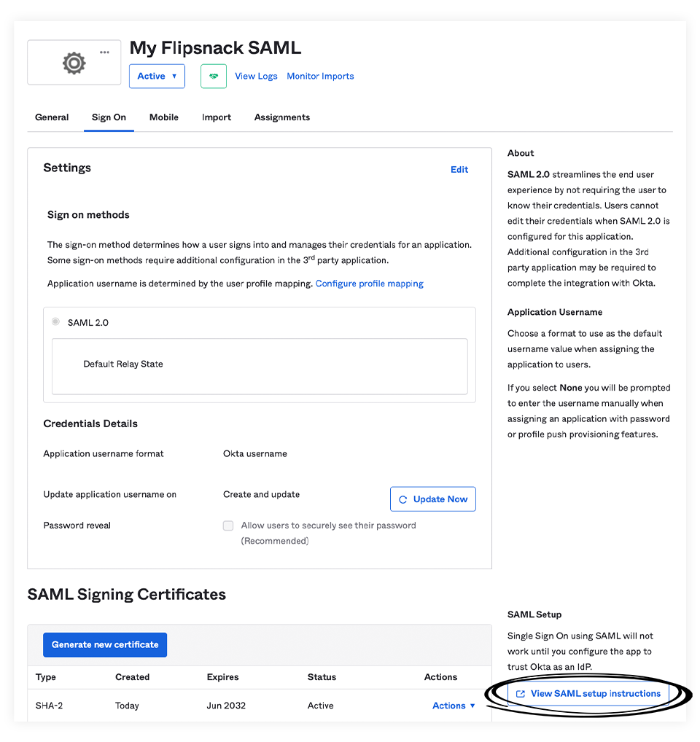Click the Application Username sidebar heading

pos(555,312)
